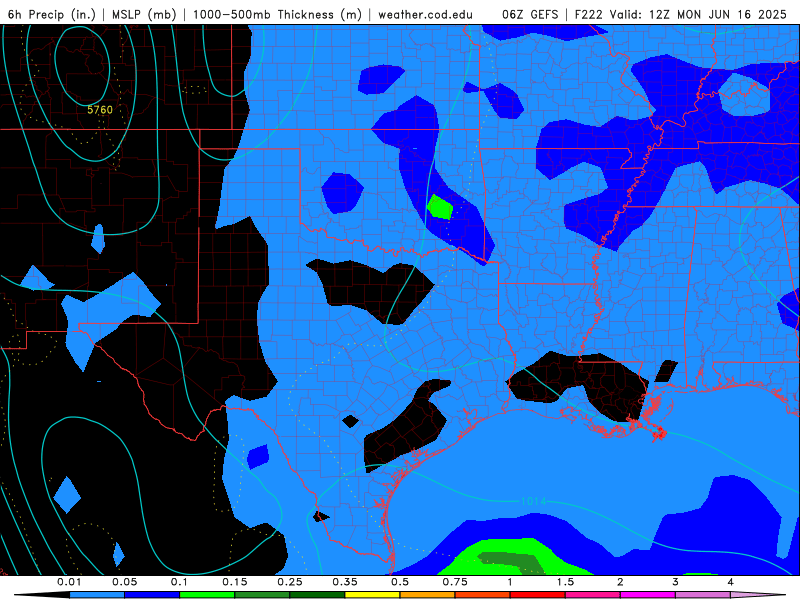Image resolution: width=800 pixels, height=600 pixels.
Task: Click the '06Z GEFS' model run label
Action: click(x=531, y=14)
